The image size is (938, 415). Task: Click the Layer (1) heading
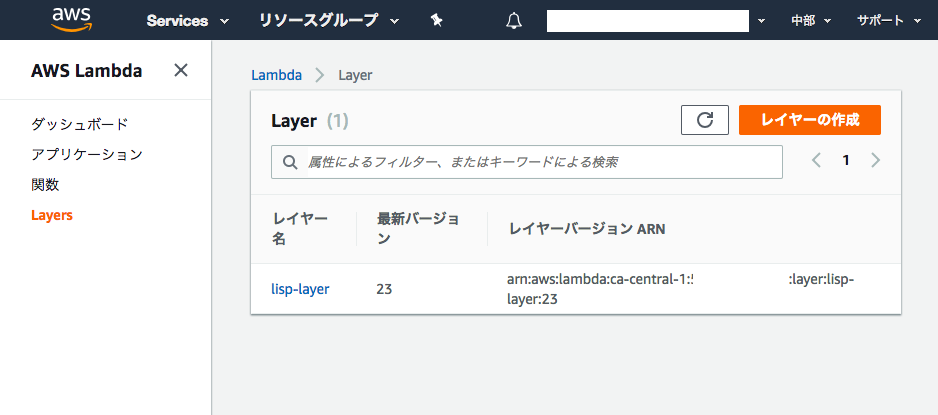pyautogui.click(x=310, y=121)
